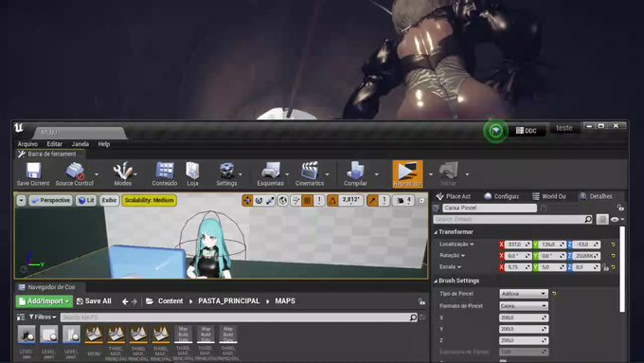
Task: Switch to the Detalhes tab
Action: click(596, 196)
